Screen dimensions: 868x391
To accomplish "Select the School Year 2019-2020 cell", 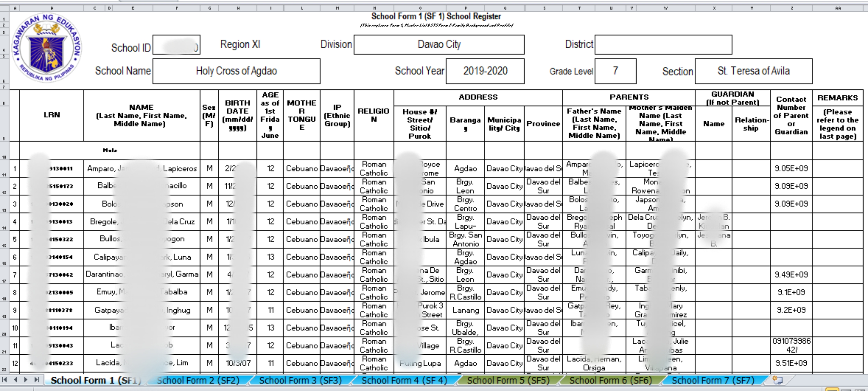I will (x=485, y=71).
